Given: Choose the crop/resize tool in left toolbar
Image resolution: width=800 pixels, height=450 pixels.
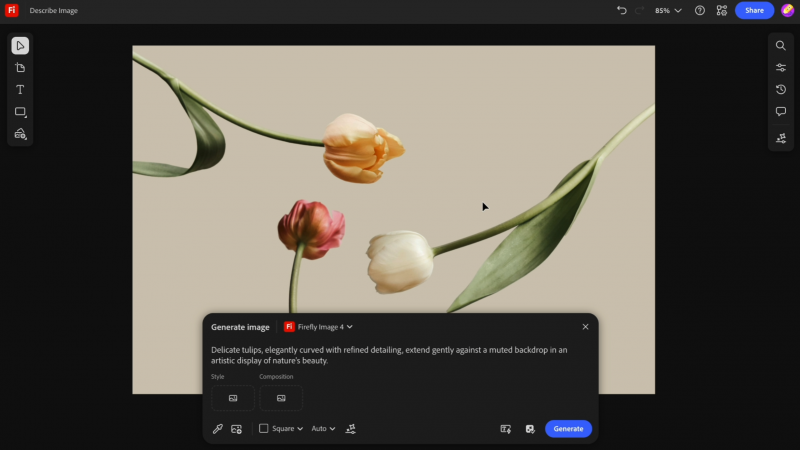Looking at the screenshot, I should [20, 68].
